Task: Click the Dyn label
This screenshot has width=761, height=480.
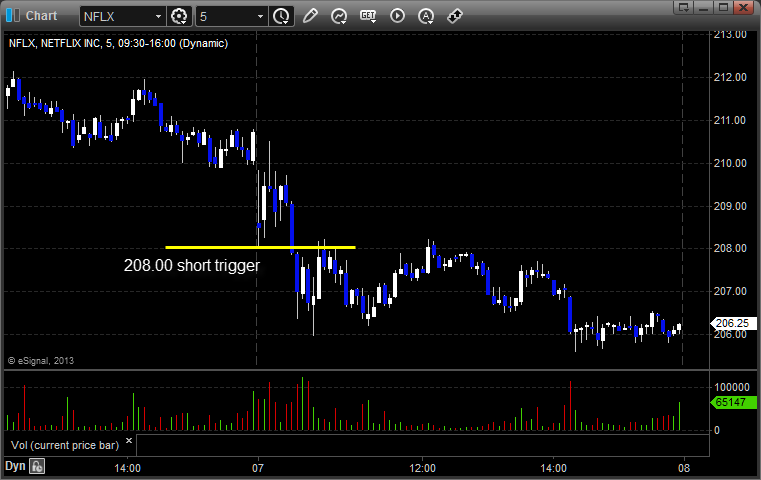Action: [x=15, y=466]
